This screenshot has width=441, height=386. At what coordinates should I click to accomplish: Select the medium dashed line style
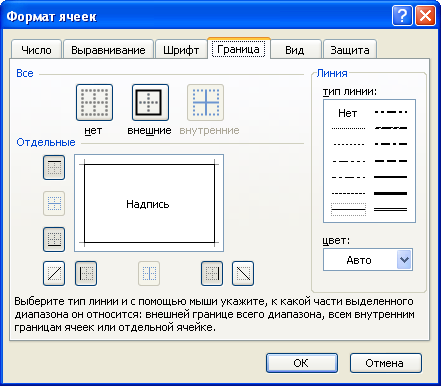(391, 161)
